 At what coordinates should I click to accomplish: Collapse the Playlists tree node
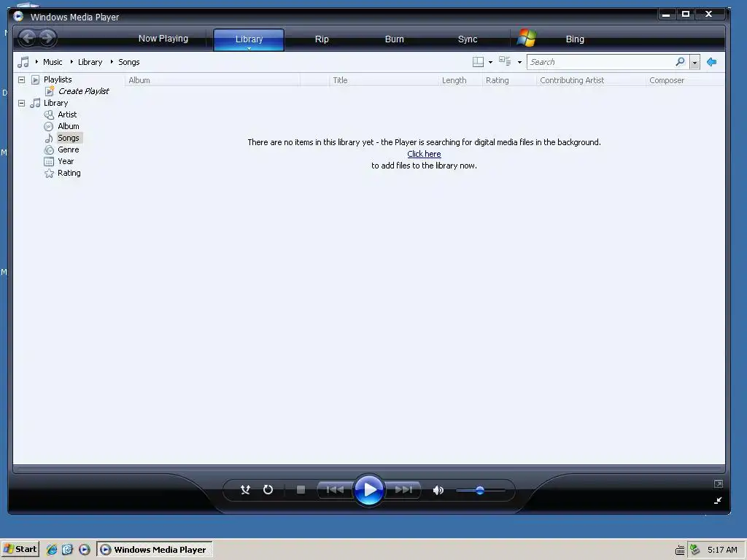[x=21, y=79]
